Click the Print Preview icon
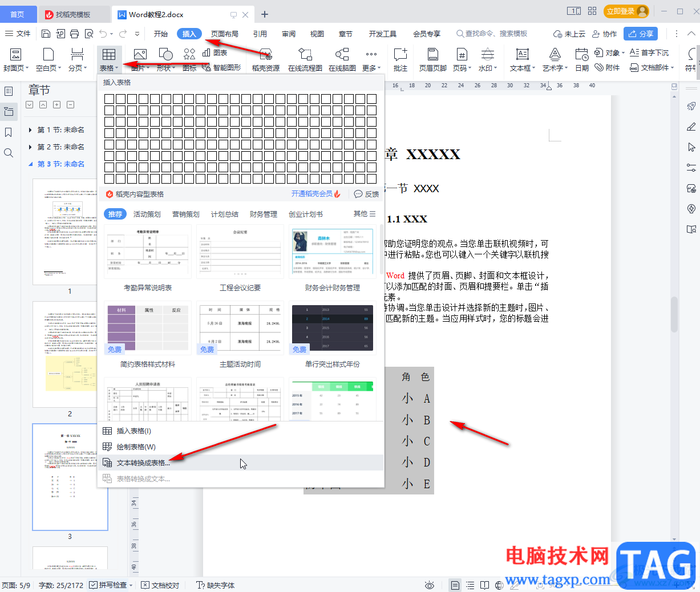 (89, 34)
